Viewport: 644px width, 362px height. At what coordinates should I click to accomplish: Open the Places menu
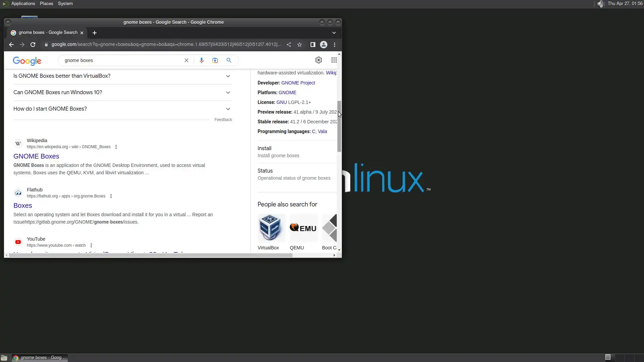[x=46, y=4]
